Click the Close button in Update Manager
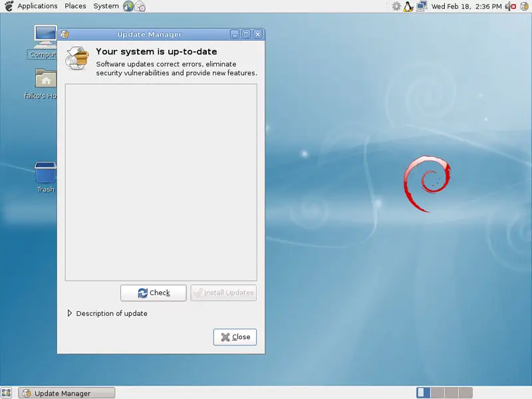532x399 pixels. coord(235,337)
